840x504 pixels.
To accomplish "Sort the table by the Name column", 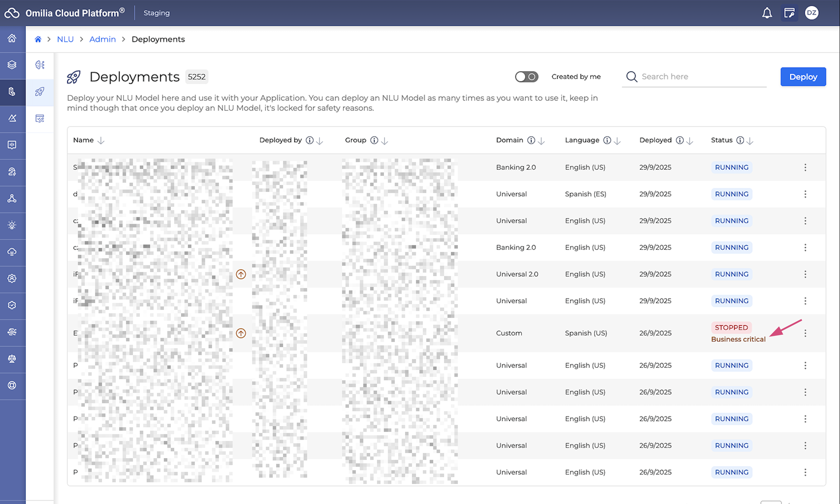I will point(101,141).
